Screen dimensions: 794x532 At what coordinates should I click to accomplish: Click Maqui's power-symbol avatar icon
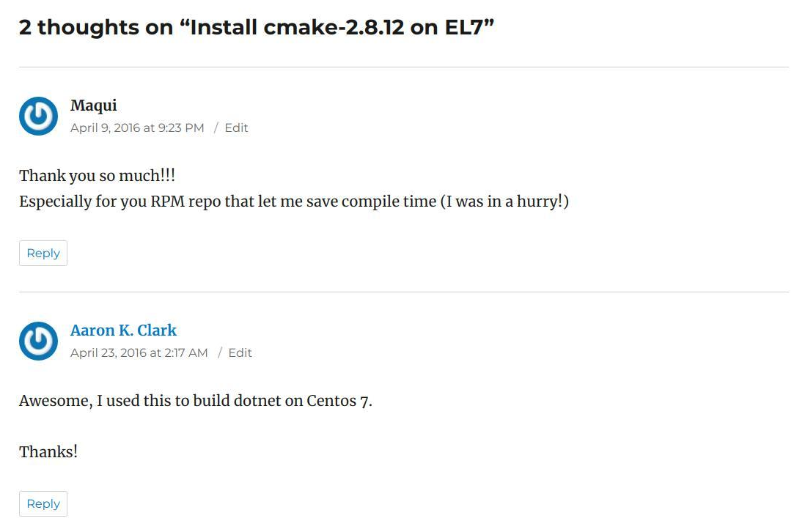[x=38, y=116]
